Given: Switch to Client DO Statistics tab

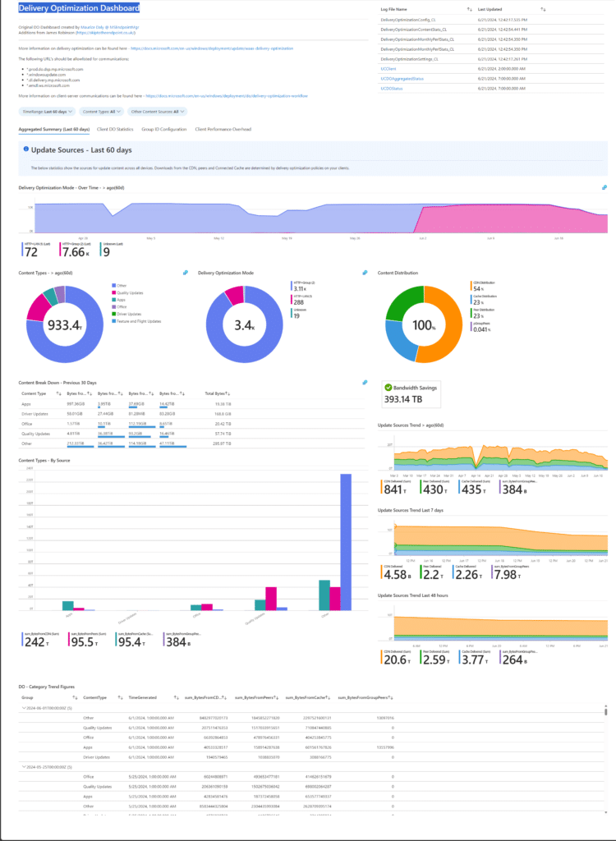Looking at the screenshot, I should pos(114,129).
